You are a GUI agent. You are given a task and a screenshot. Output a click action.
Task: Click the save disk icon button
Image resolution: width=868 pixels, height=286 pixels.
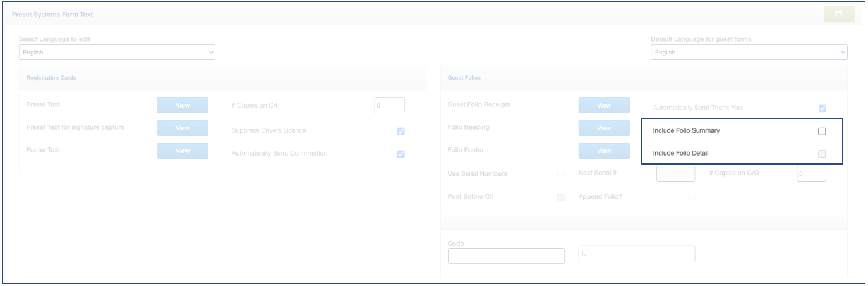pos(839,14)
